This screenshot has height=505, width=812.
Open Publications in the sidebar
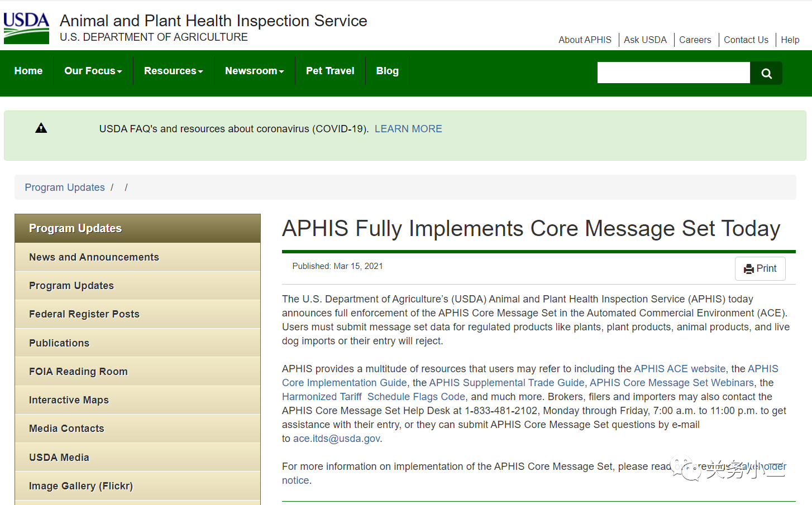[137, 343]
